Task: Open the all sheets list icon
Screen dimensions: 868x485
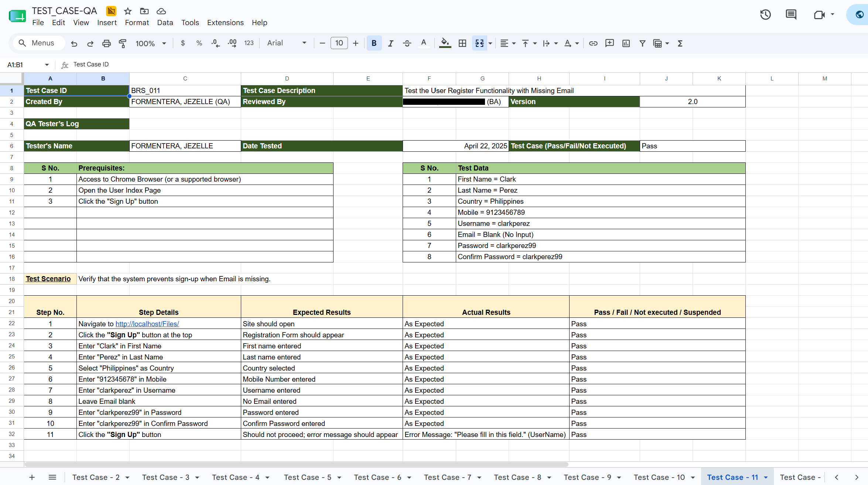Action: click(x=52, y=477)
